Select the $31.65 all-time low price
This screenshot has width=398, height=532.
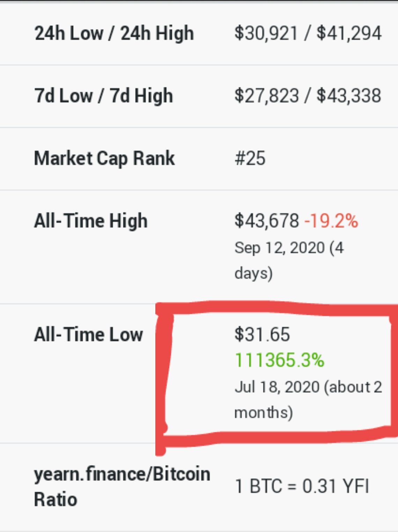(262, 335)
